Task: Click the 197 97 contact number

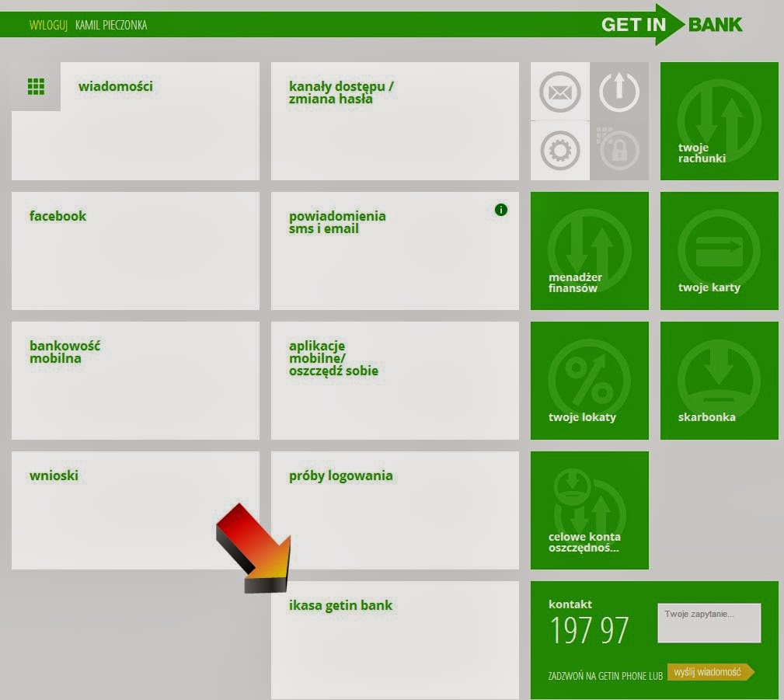Action: pyautogui.click(x=589, y=631)
